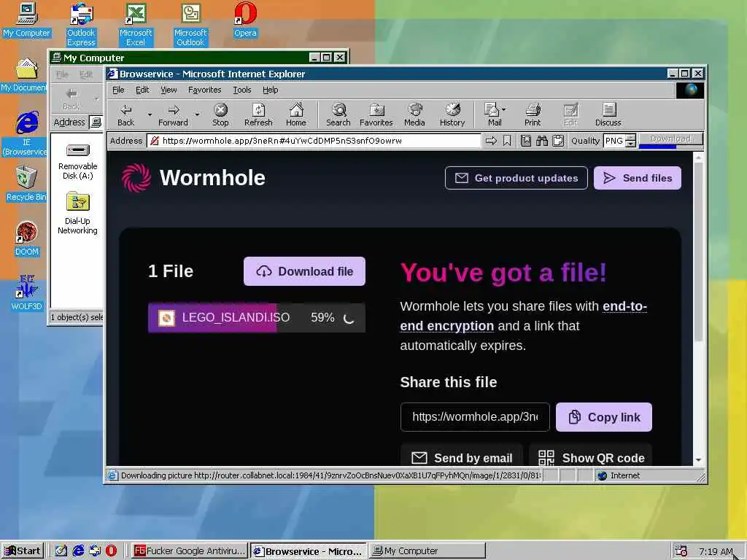
Task: Open the Mail button dropdown arrow
Action: tap(504, 109)
